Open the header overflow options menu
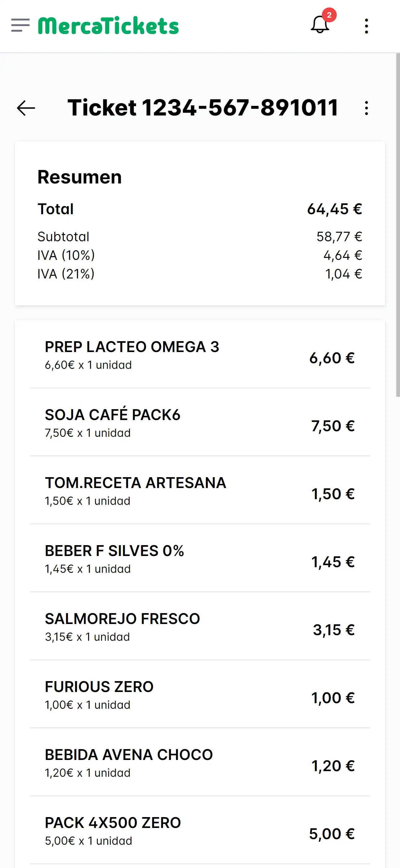This screenshot has width=400, height=868. [366, 26]
